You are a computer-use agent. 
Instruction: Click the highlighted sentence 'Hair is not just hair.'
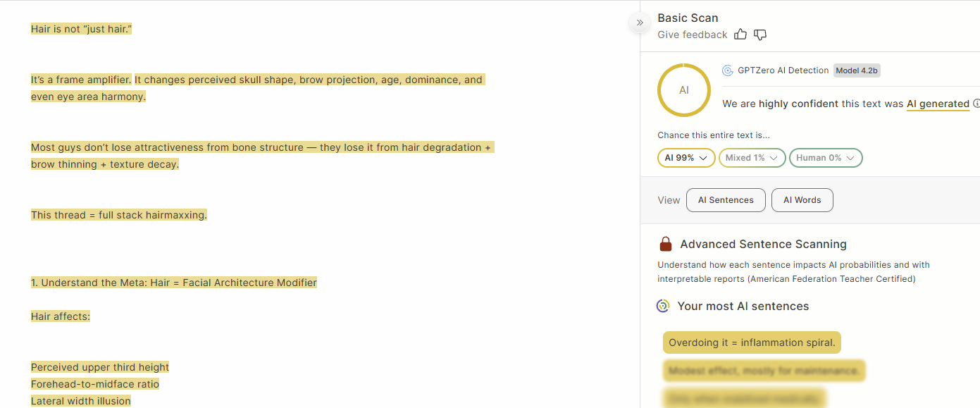82,29
